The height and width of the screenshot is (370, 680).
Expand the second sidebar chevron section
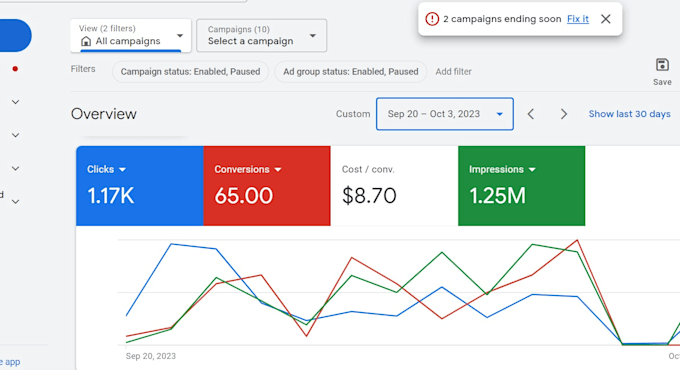[x=15, y=135]
